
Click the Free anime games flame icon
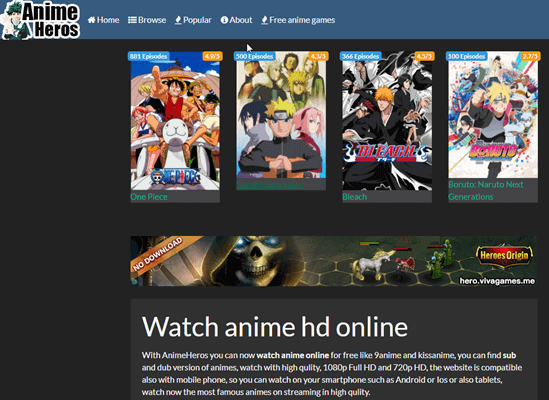point(264,20)
